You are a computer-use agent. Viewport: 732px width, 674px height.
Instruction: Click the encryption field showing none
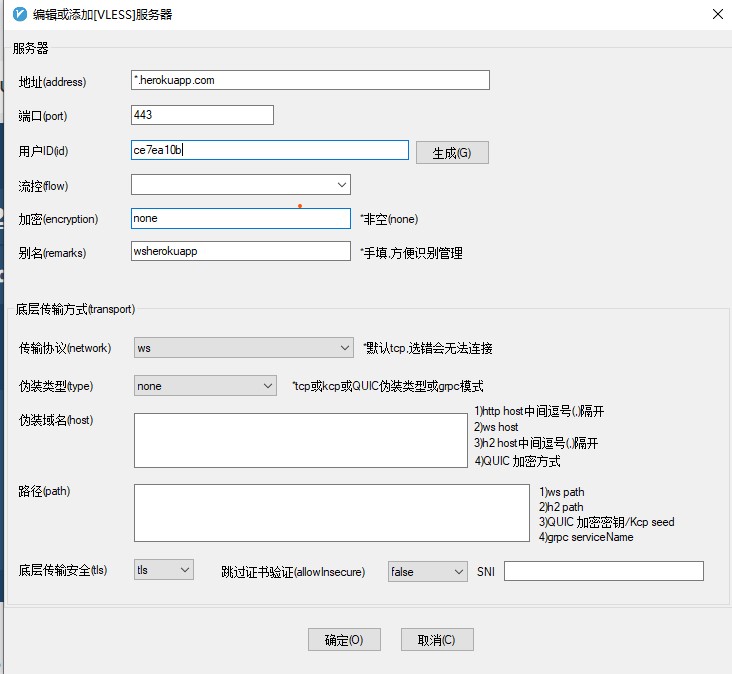pos(240,218)
